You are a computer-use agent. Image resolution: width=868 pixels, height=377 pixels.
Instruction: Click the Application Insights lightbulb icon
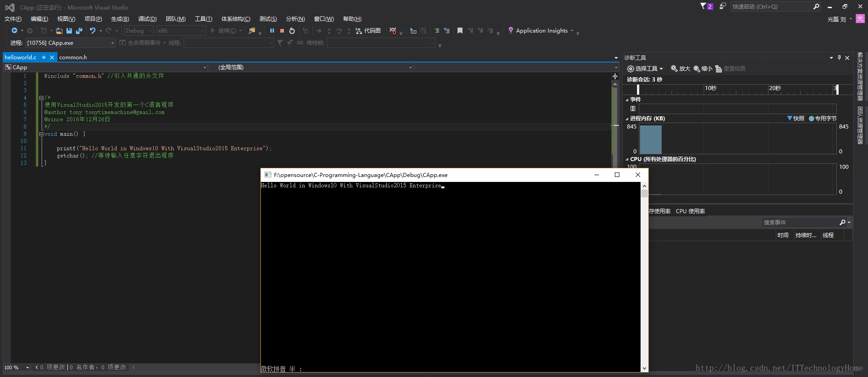511,30
